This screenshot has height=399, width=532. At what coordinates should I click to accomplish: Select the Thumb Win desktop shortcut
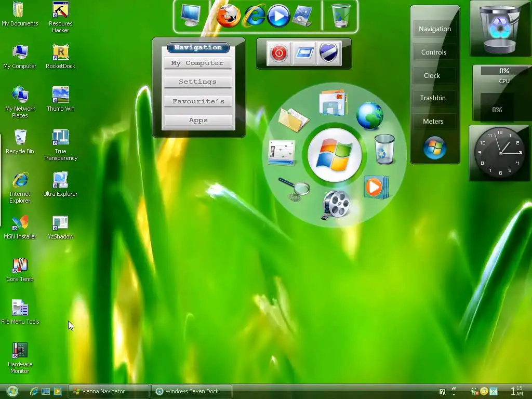click(x=60, y=99)
